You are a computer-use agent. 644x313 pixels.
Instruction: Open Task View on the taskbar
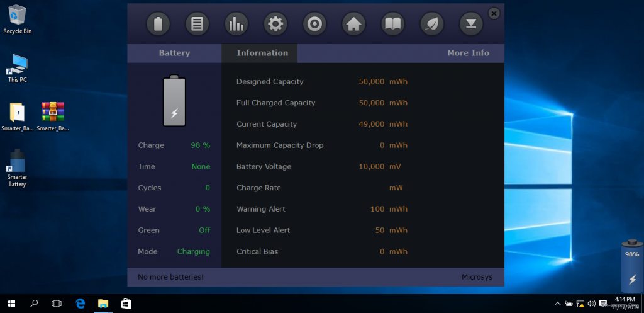point(56,304)
